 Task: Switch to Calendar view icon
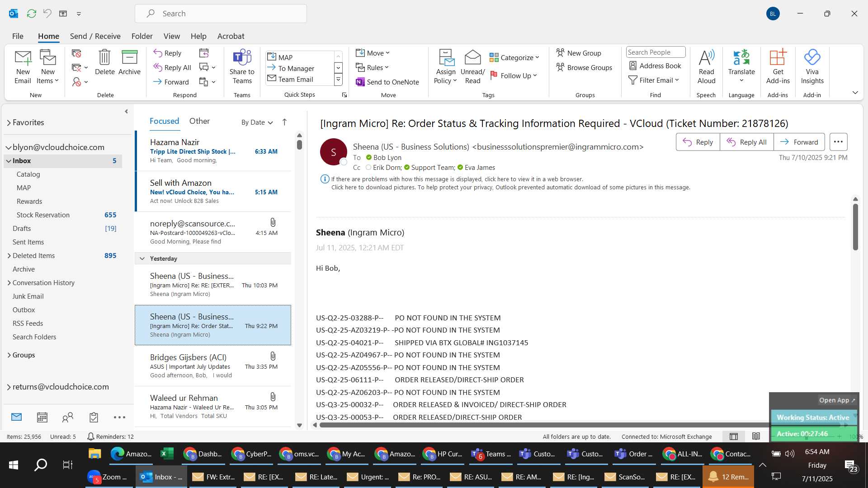coord(42,417)
